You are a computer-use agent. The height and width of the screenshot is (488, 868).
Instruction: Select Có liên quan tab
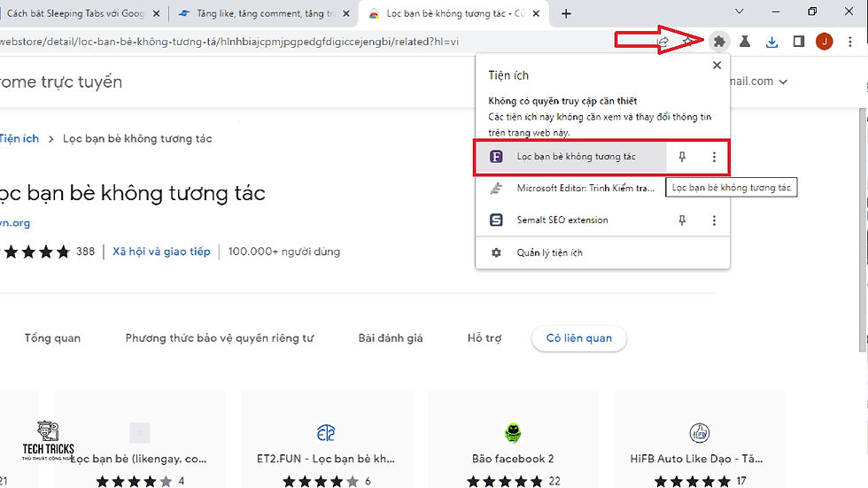click(x=579, y=338)
